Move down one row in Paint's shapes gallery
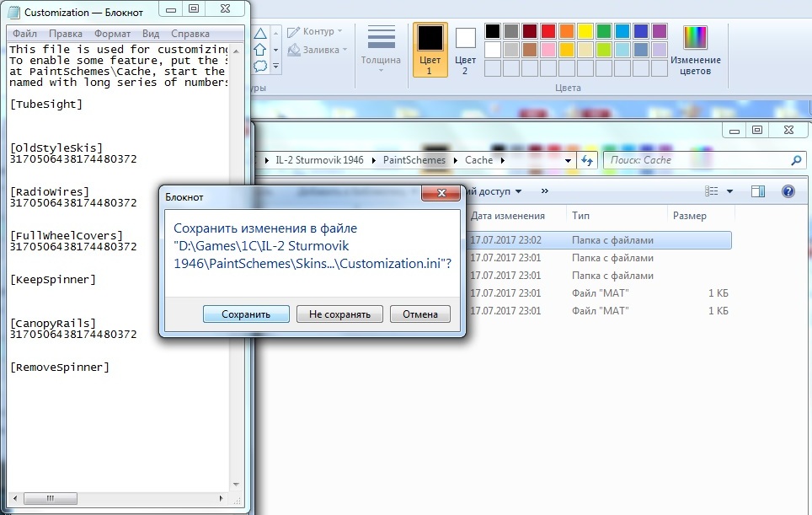Viewport: 812px width, 515px height. pos(276,50)
